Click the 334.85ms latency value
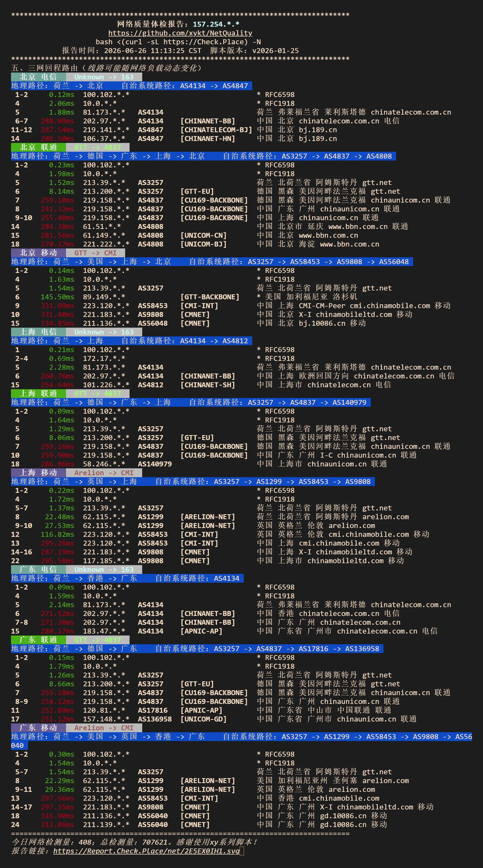 57,323
